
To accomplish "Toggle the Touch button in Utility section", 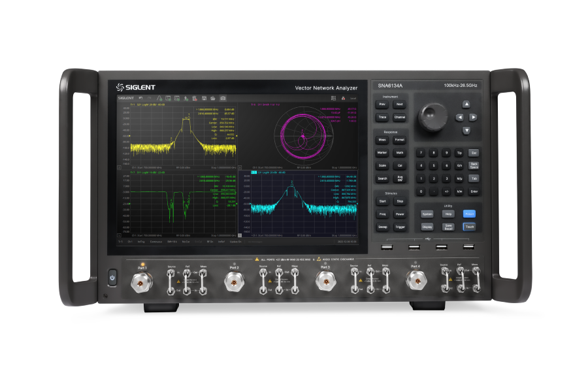I will tap(469, 227).
